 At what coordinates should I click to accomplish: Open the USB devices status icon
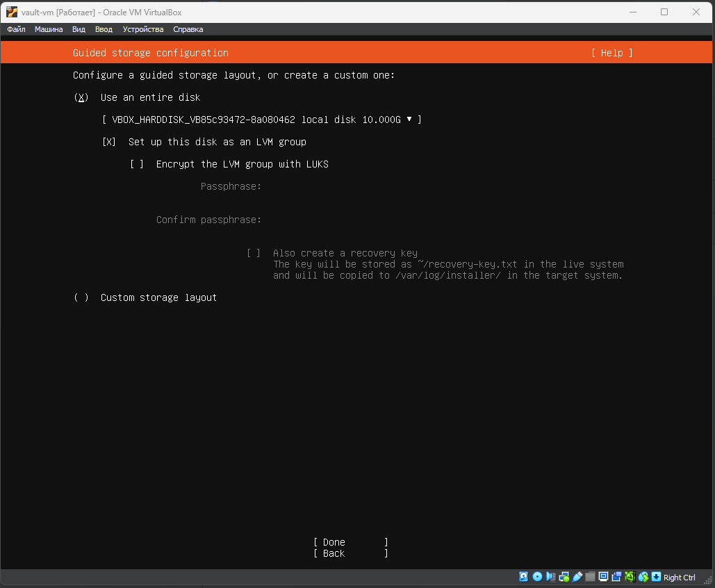[577, 577]
